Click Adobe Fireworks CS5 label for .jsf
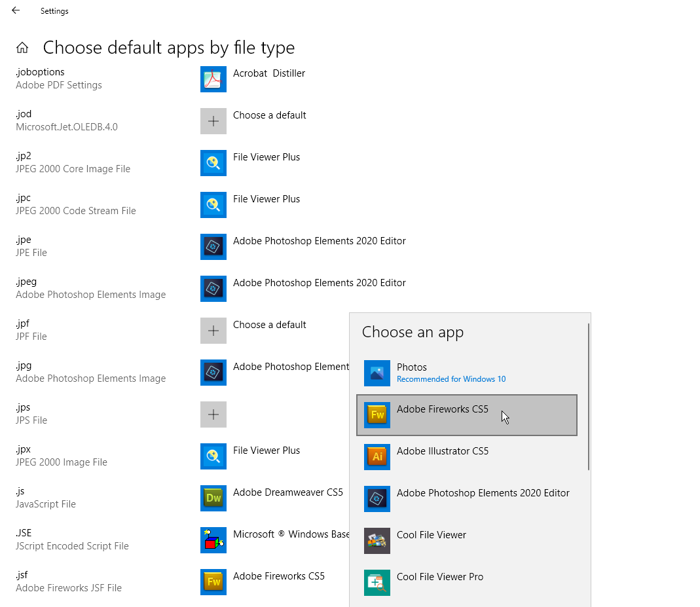 click(x=278, y=577)
